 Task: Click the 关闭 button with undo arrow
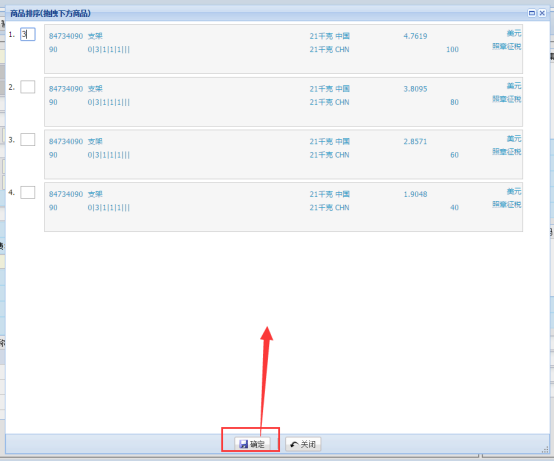[x=303, y=444]
